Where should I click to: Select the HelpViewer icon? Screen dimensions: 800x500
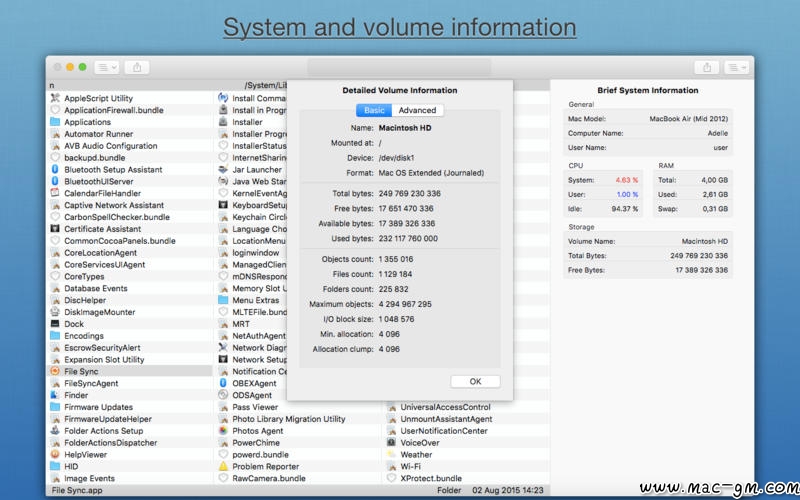point(55,454)
